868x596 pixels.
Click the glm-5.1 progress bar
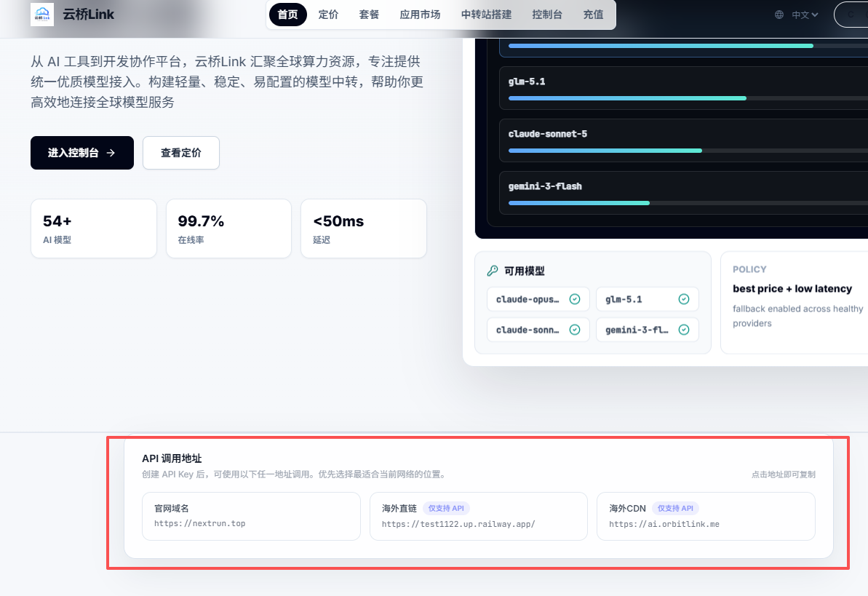(x=688, y=98)
